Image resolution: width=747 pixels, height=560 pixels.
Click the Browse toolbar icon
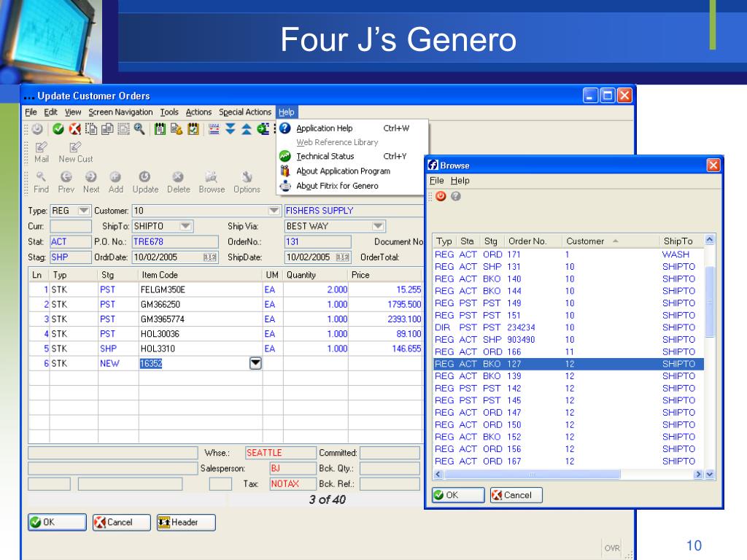click(212, 182)
